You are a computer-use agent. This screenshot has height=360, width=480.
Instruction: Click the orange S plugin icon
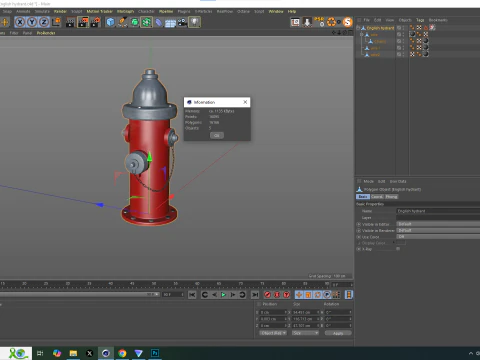pos(348,22)
